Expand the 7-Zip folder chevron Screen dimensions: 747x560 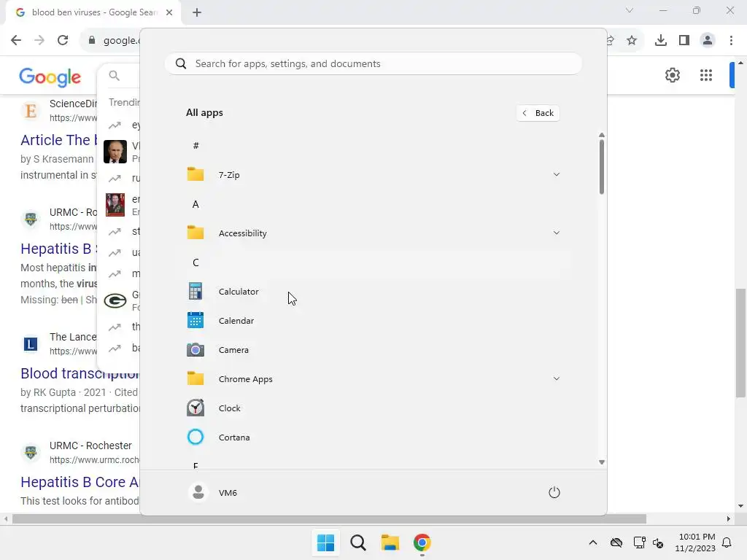coord(556,175)
